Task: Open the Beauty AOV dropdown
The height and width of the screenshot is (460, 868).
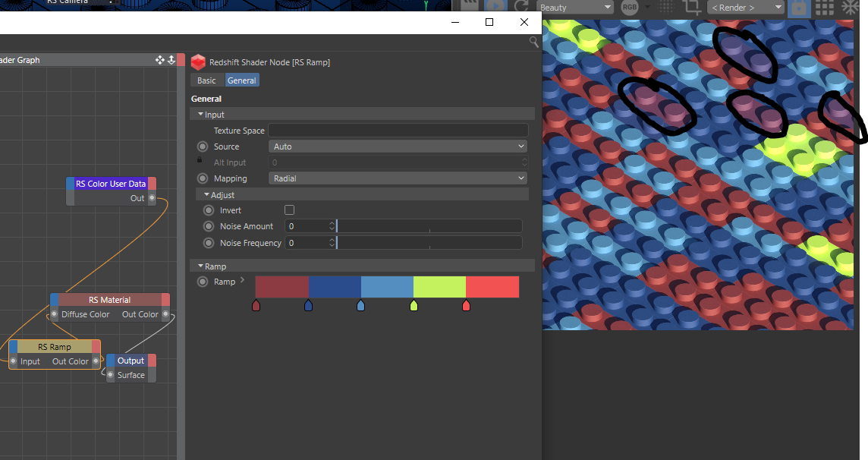Action: click(575, 7)
